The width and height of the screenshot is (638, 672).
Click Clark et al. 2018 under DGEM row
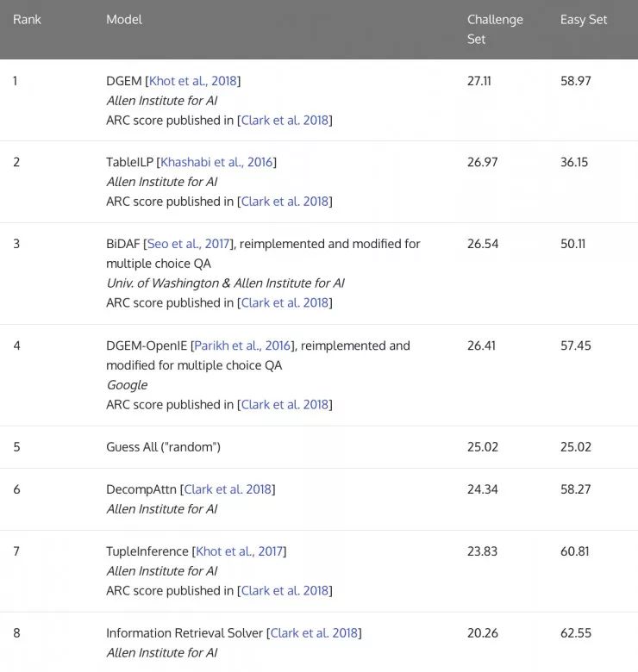(285, 121)
